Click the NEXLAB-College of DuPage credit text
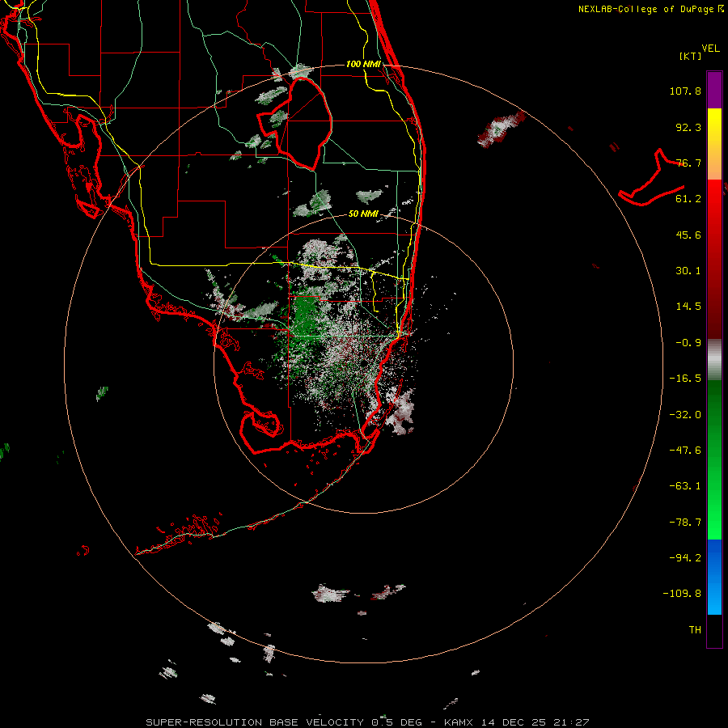The height and width of the screenshot is (728, 728). 650,9
